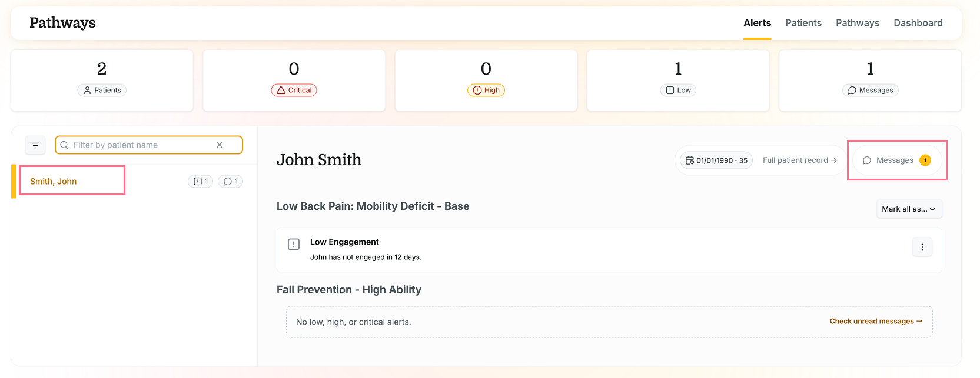Viewport: 980px width, 378px height.
Task: Open the Full patient record link
Action: click(x=800, y=160)
